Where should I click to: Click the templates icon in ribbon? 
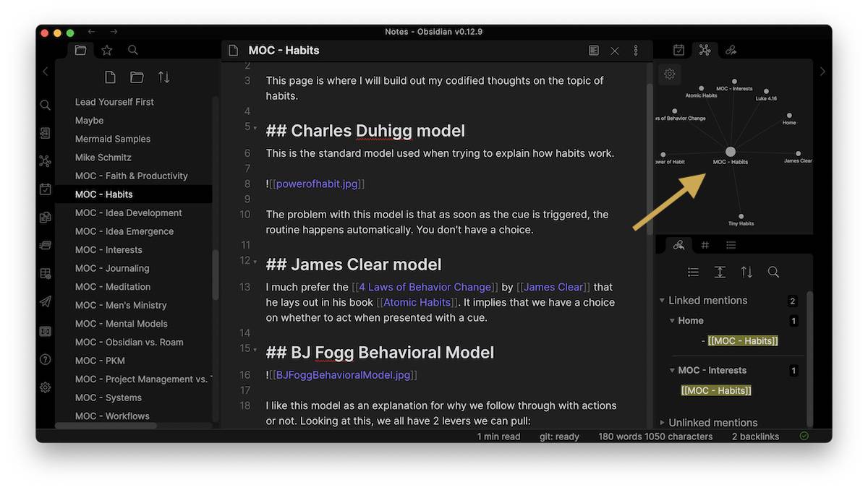tap(46, 217)
